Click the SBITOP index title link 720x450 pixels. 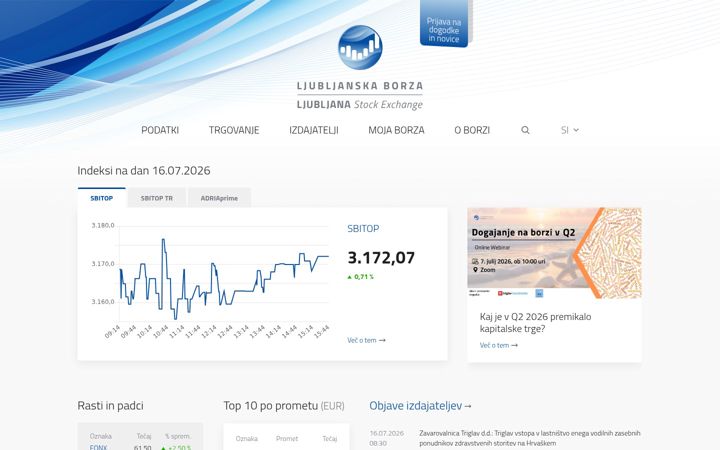pos(363,229)
